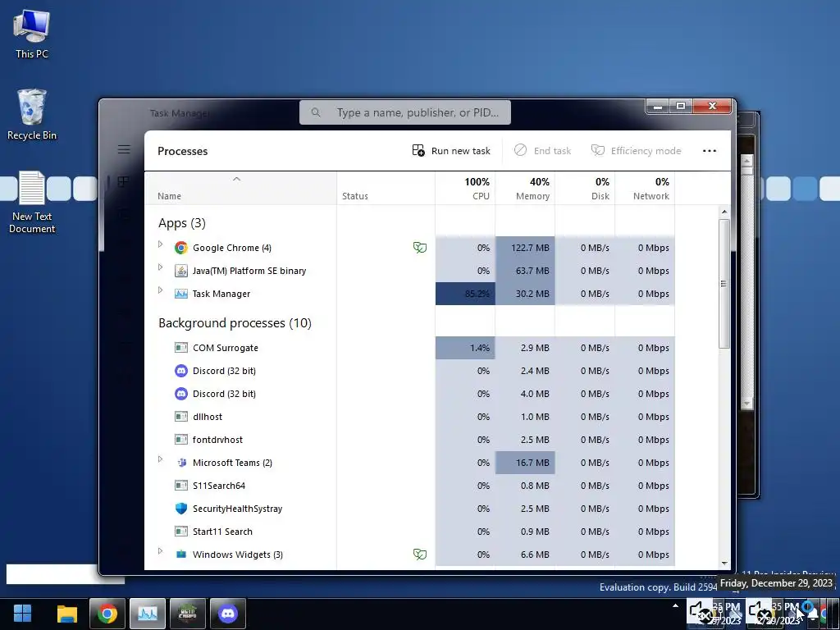Open the three-dots more options menu
The height and width of the screenshot is (630, 840).
tap(710, 151)
